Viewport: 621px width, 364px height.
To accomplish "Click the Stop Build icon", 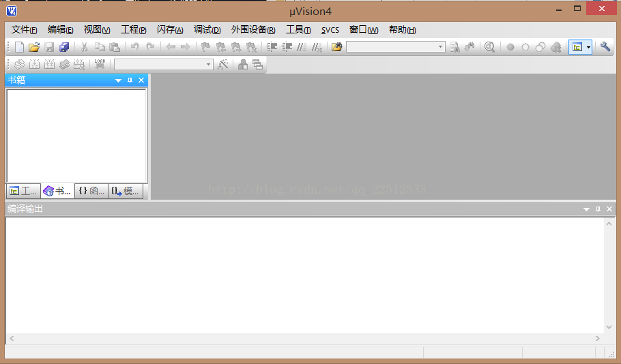I will (x=79, y=65).
